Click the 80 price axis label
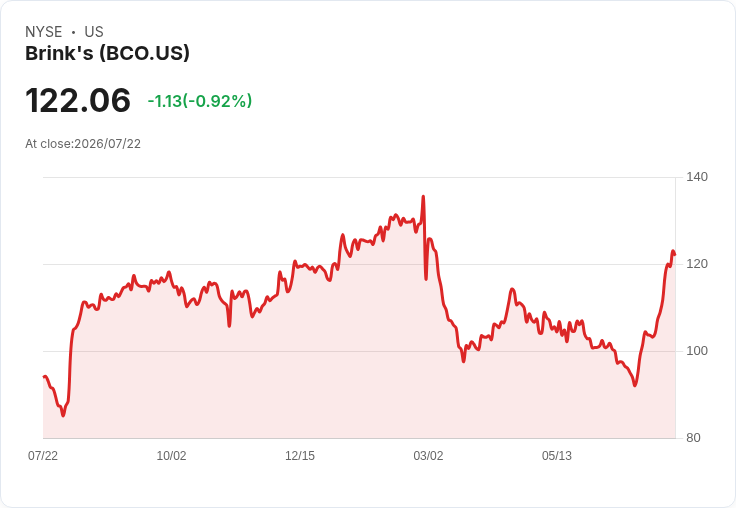 [693, 438]
